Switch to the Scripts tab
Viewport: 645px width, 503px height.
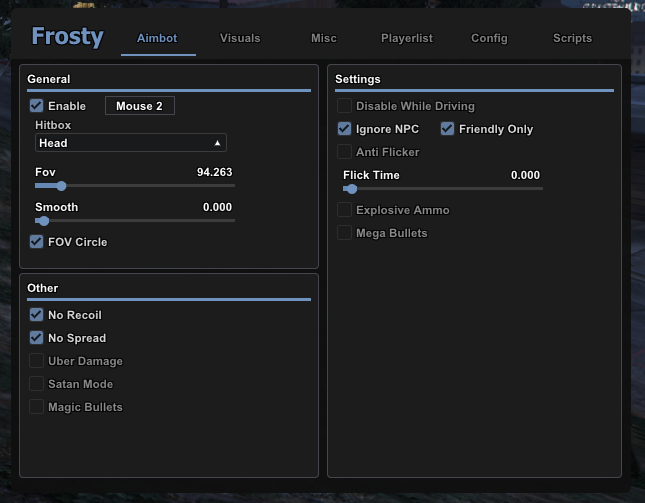(x=572, y=38)
